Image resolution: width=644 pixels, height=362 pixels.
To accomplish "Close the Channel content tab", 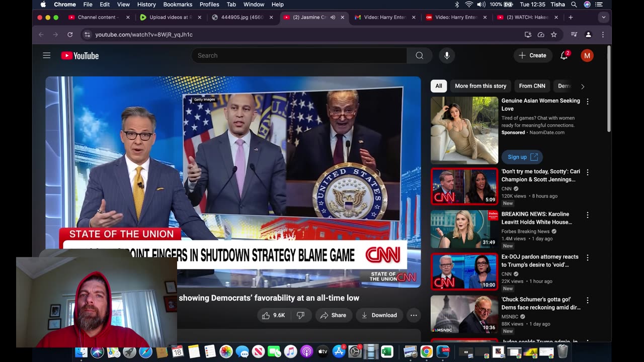I will (x=128, y=17).
